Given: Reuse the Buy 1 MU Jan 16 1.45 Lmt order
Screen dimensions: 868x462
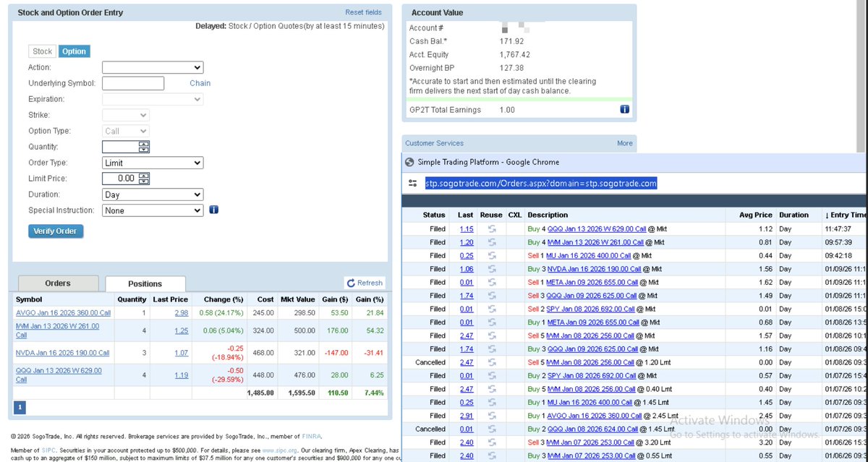Looking at the screenshot, I should pyautogui.click(x=492, y=402).
